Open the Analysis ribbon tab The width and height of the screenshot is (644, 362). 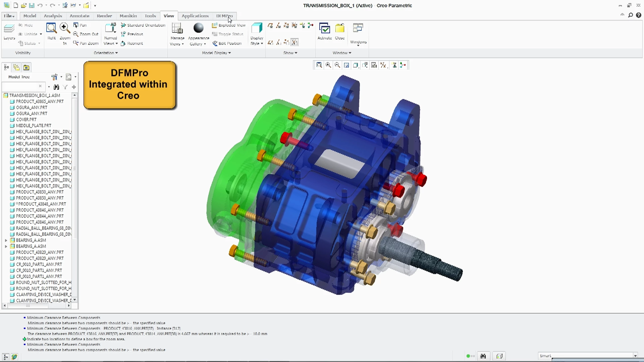(53, 16)
